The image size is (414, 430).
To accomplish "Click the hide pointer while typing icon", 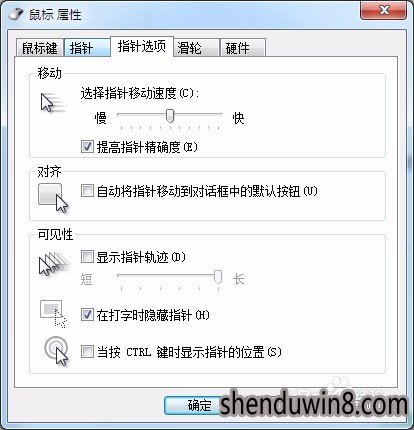I will pyautogui.click(x=53, y=314).
